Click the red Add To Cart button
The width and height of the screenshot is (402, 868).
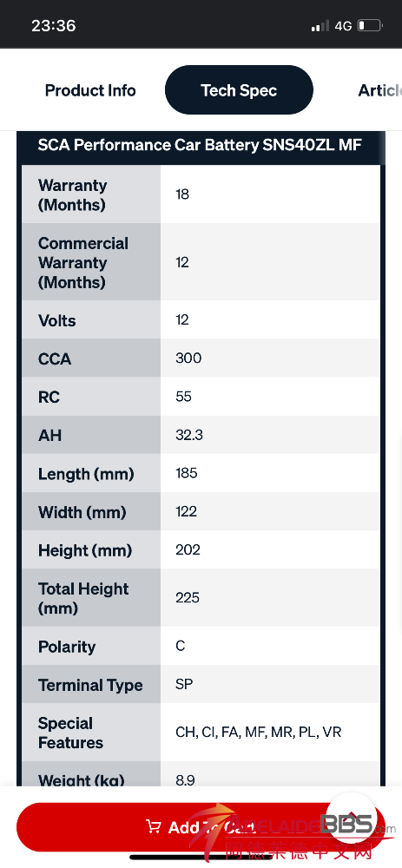(201, 827)
